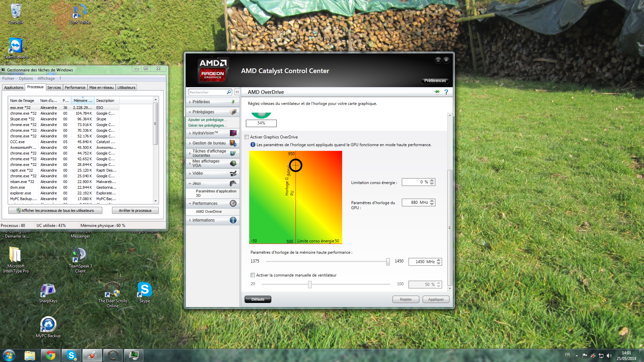Enable Activer Graphics OverDrive checkbox
Image resolution: width=644 pixels, height=362 pixels.
[247, 137]
